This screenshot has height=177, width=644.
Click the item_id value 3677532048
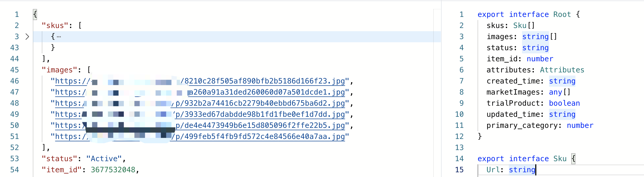[113, 170]
